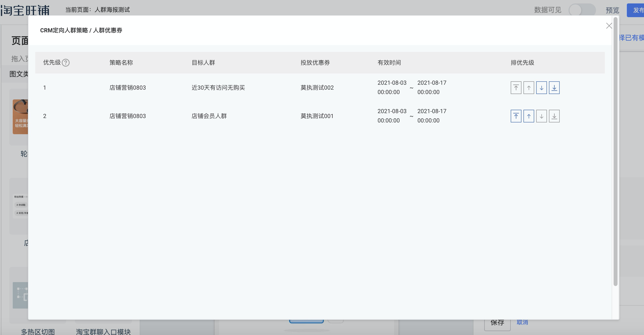Viewport: 644px width, 335px height.
Task: Close the CRM定向人群策略 dialog
Action: click(609, 26)
